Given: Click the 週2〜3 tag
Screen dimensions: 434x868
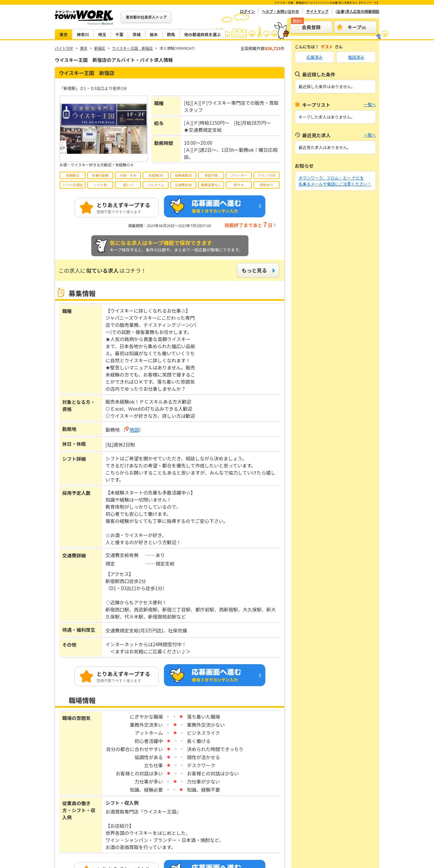Looking at the screenshot, I should pos(128,185).
